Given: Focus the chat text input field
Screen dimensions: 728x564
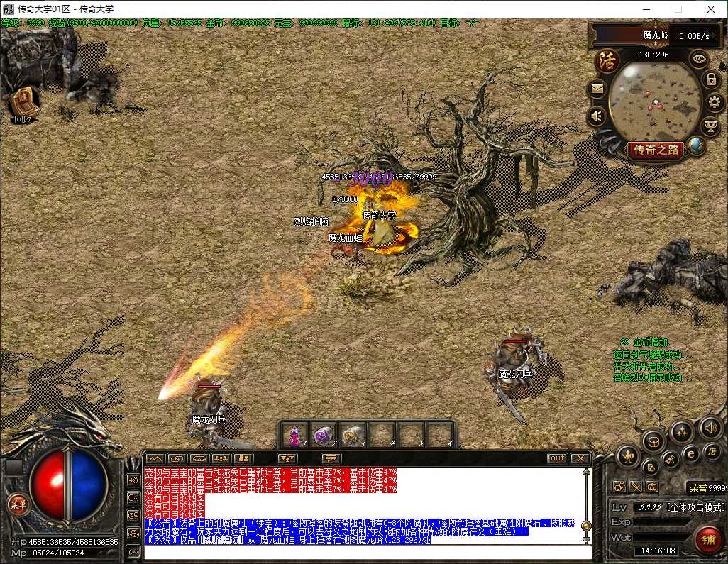Looking at the screenshot, I should click(x=368, y=553).
